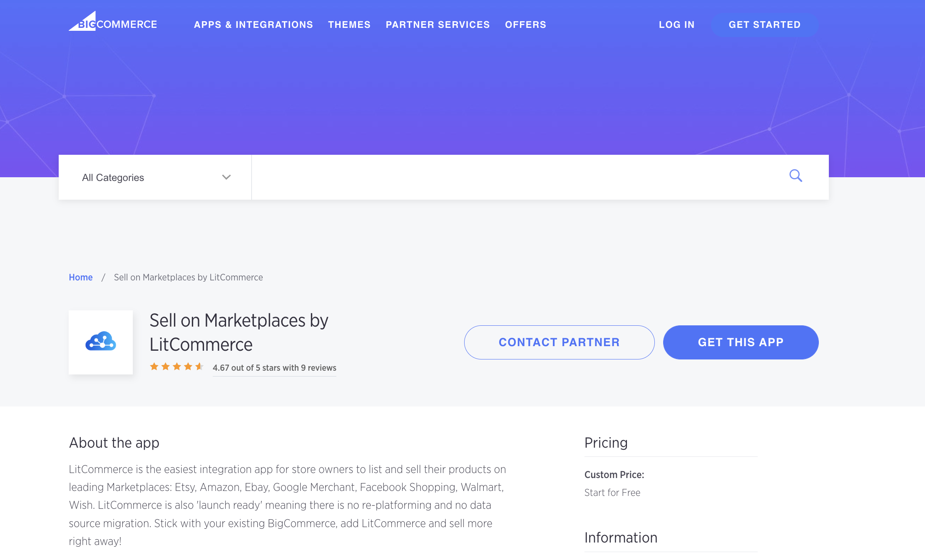Click the Contact Partner button

point(558,342)
